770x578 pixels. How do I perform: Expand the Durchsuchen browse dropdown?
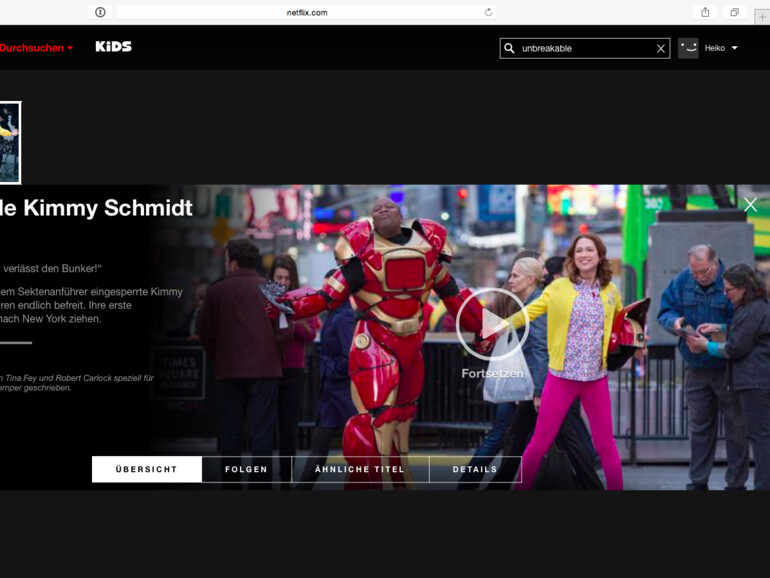pos(36,48)
